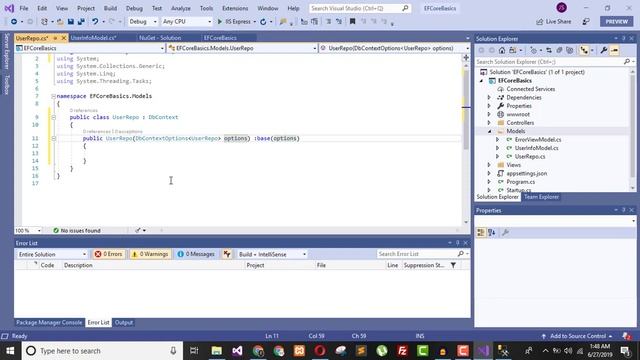Click the Windows Start button

tap(11, 351)
